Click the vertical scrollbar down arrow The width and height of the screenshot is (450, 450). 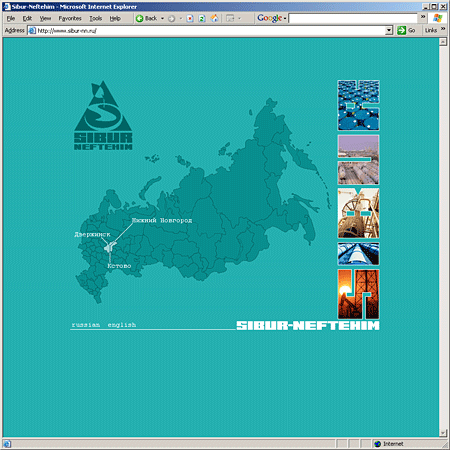click(x=443, y=433)
